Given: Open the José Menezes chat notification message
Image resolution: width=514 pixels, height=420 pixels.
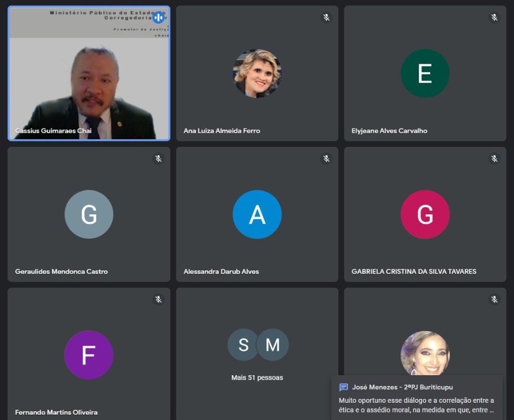Looking at the screenshot, I should point(416,405).
